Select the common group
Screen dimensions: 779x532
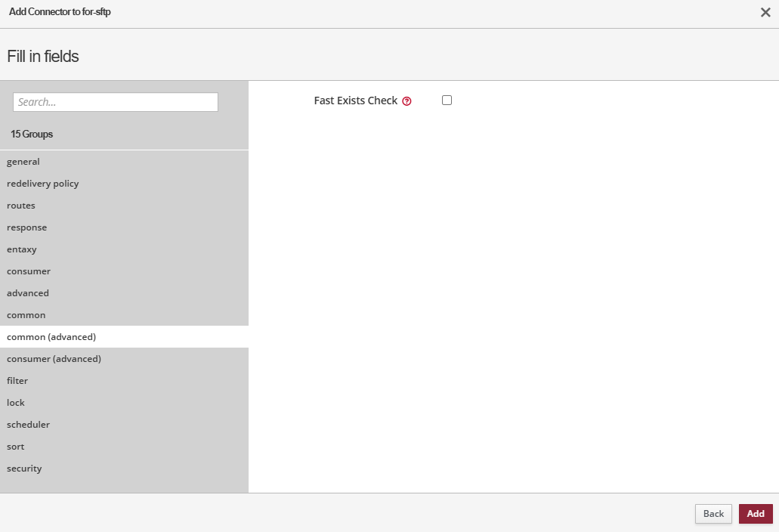pyautogui.click(x=26, y=315)
